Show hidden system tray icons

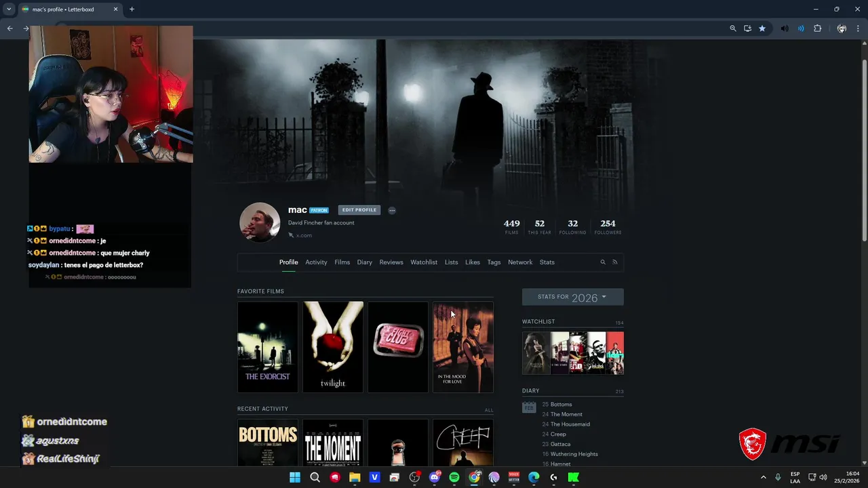click(763, 477)
